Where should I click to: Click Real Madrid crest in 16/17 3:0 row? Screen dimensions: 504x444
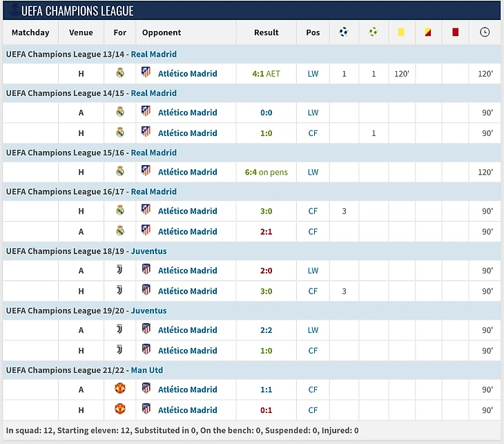(120, 211)
